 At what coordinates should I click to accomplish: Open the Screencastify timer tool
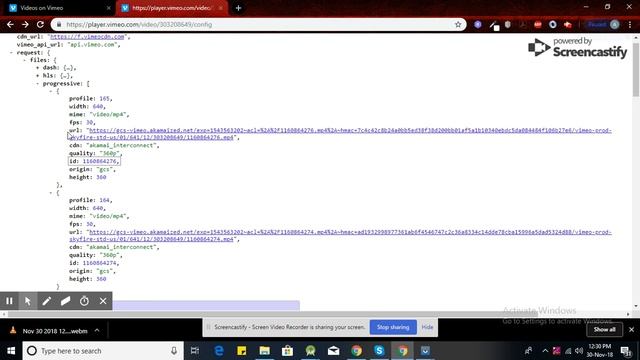[84, 301]
